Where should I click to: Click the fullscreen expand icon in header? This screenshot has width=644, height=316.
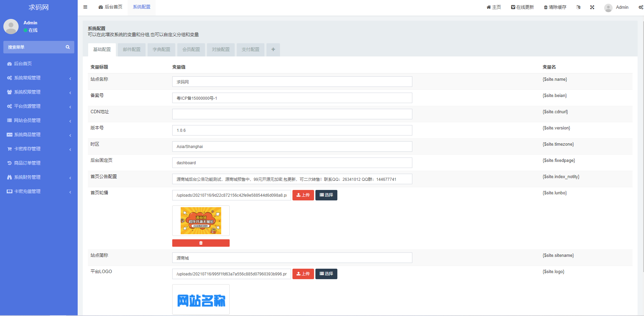(x=592, y=7)
